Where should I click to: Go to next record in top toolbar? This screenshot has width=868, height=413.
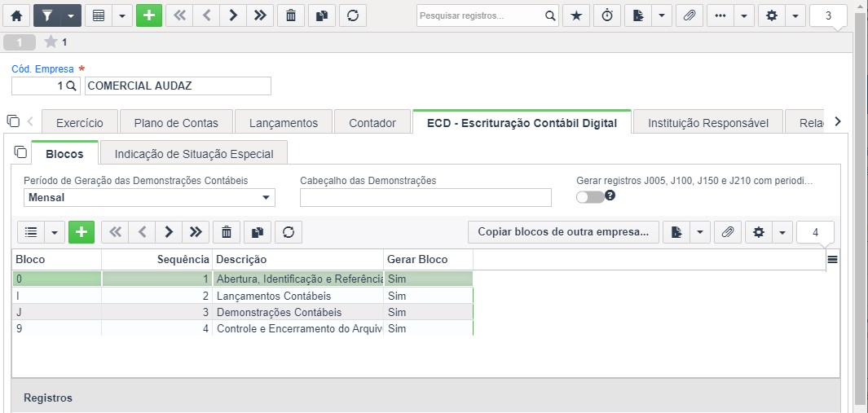pos(233,15)
